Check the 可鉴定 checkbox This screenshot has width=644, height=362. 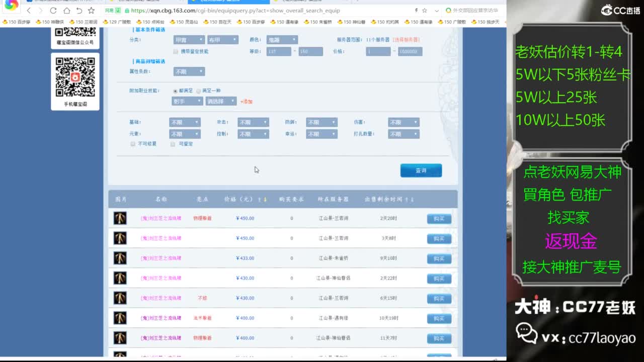pos(173,144)
